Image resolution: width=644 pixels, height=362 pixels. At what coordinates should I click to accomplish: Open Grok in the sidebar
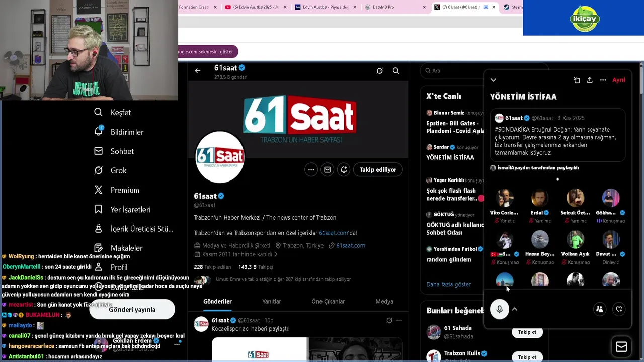point(111,170)
